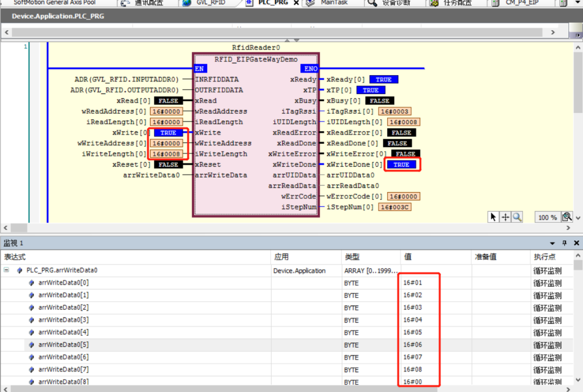583x392 pixels.
Task: Toggle the xWrite[0] TRUE value
Action: [x=168, y=133]
